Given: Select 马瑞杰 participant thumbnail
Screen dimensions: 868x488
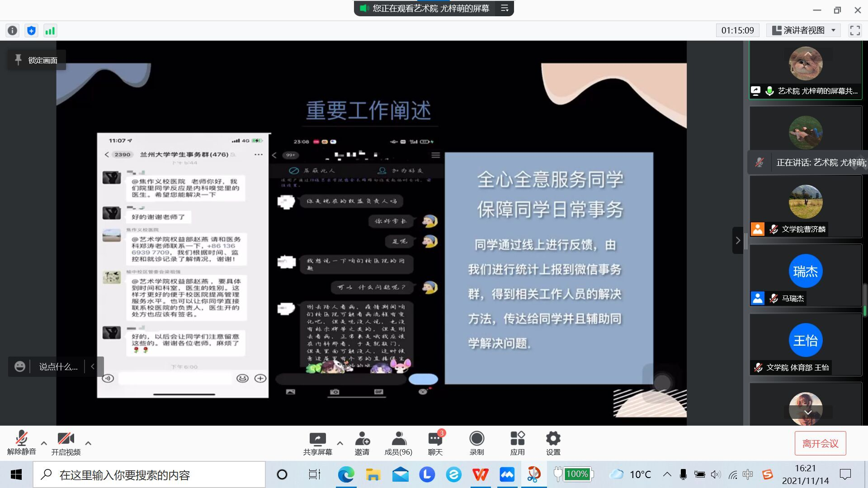Looking at the screenshot, I should pos(806,276).
